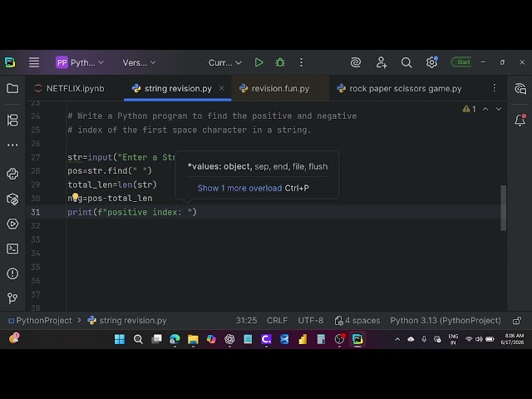Viewport: 532px width, 399px height.
Task: Debug the current file
Action: tap(280, 62)
